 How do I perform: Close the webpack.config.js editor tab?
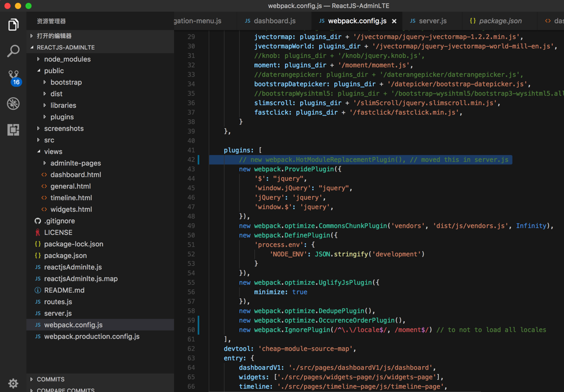tap(394, 21)
